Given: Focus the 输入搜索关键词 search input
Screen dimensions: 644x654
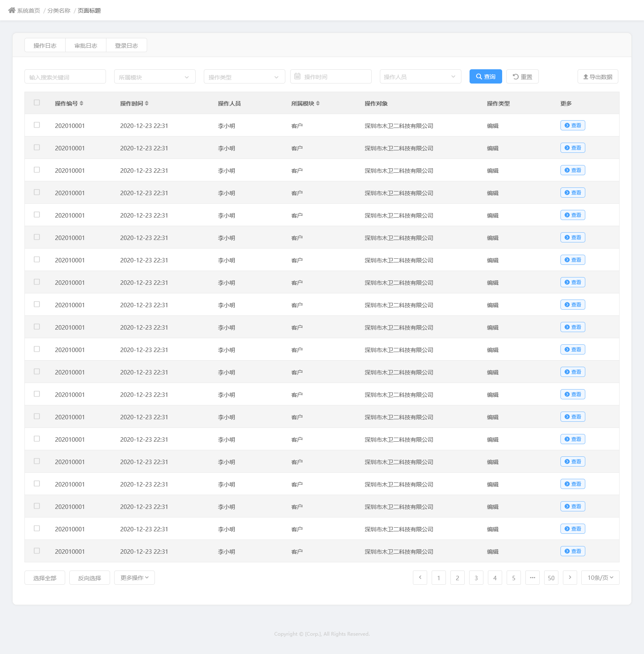Looking at the screenshot, I should 65,77.
